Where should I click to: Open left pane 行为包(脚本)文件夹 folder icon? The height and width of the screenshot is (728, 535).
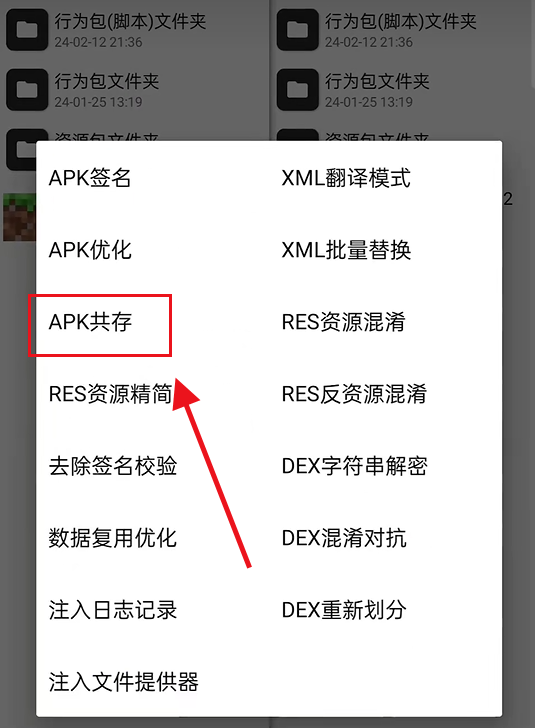pyautogui.click(x=27, y=30)
